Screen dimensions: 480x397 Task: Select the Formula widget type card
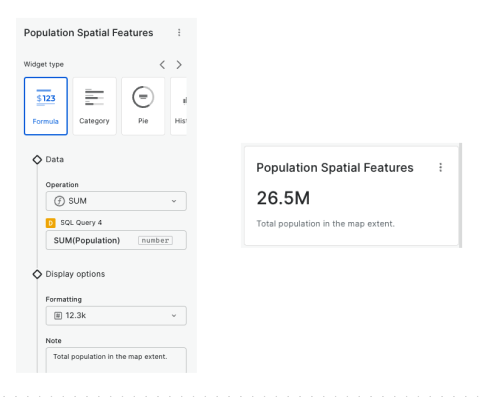click(46, 106)
